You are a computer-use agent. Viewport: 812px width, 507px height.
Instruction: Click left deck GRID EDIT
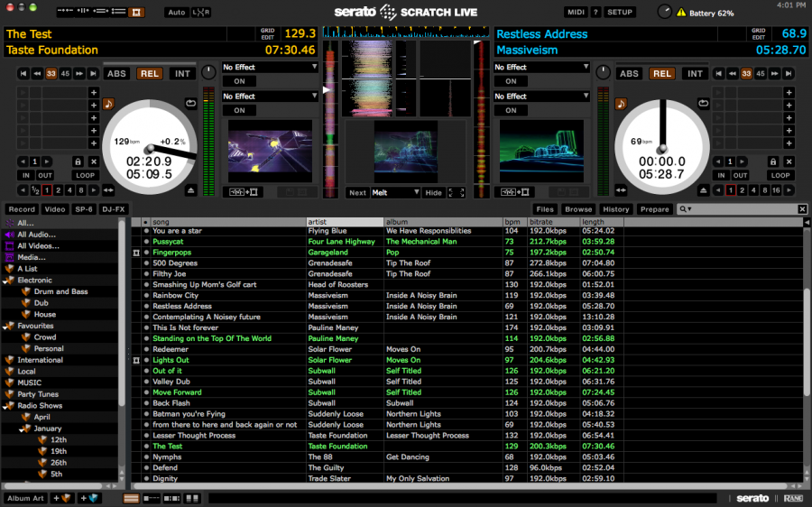267,33
